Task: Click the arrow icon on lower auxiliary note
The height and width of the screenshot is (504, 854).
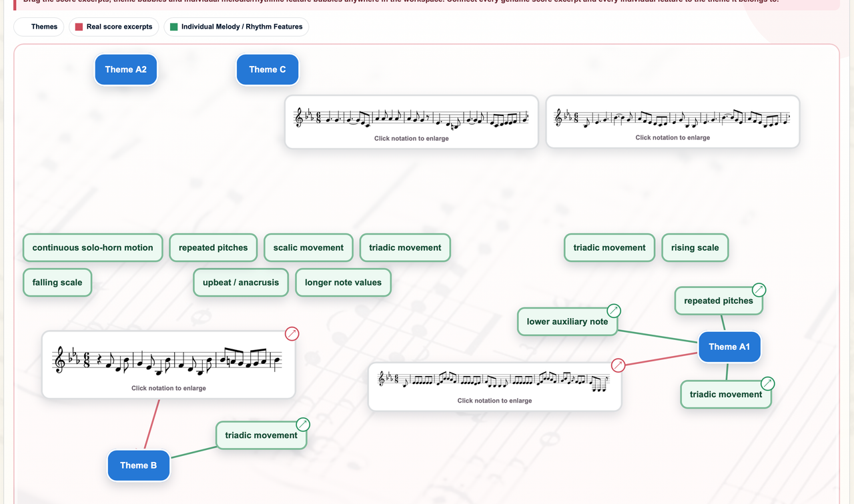Action: point(614,311)
